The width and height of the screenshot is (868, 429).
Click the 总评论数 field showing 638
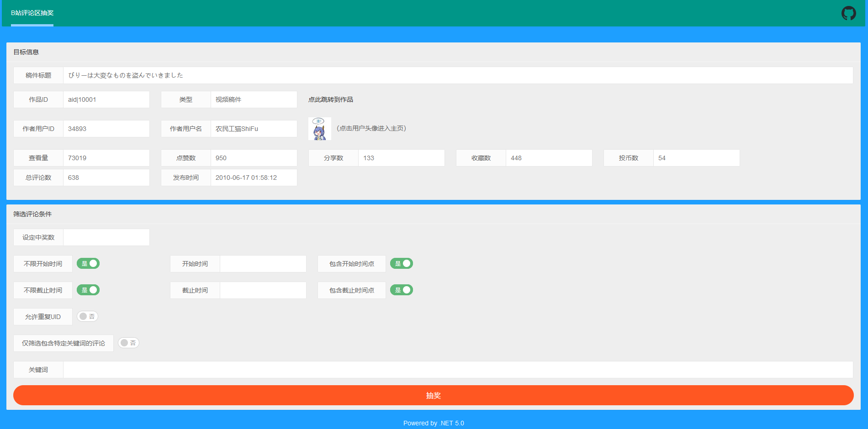(106, 178)
